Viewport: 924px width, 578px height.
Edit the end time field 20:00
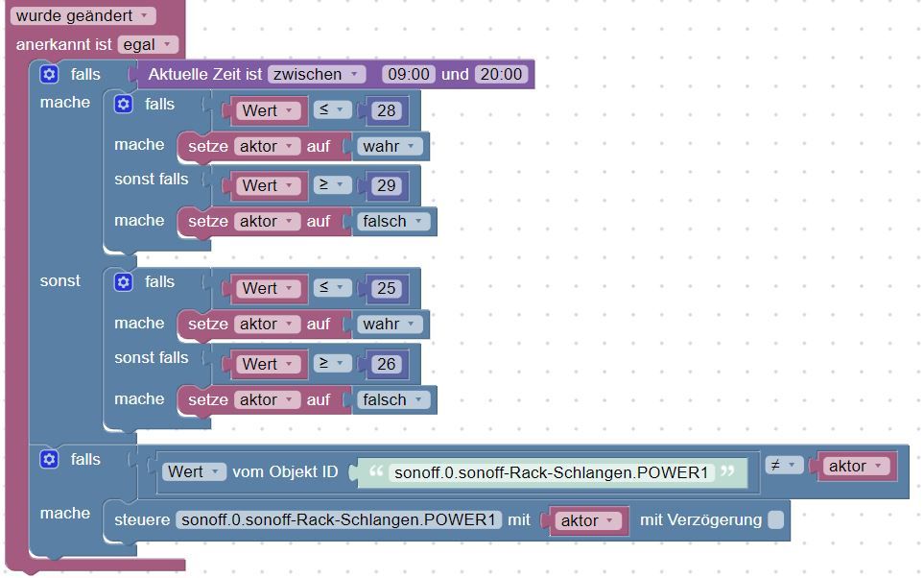[502, 74]
